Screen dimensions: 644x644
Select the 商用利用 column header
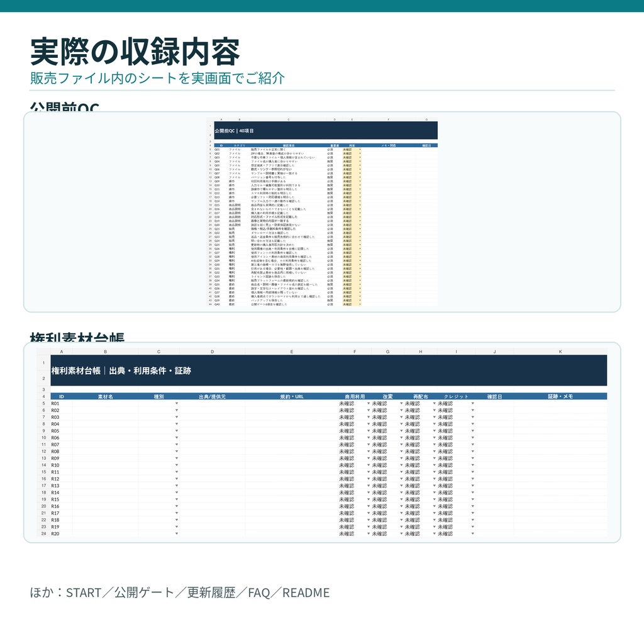click(355, 396)
